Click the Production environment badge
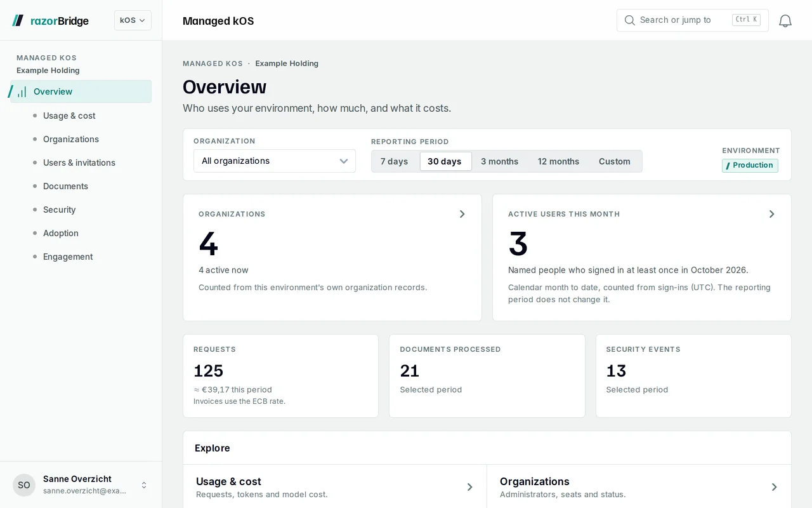Image resolution: width=812 pixels, height=508 pixels. point(750,165)
